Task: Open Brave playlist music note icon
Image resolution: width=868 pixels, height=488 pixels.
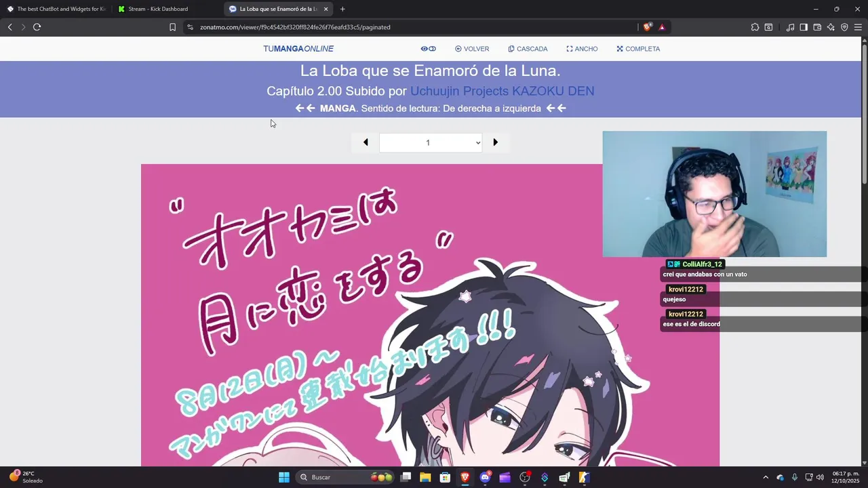Action: 790,27
